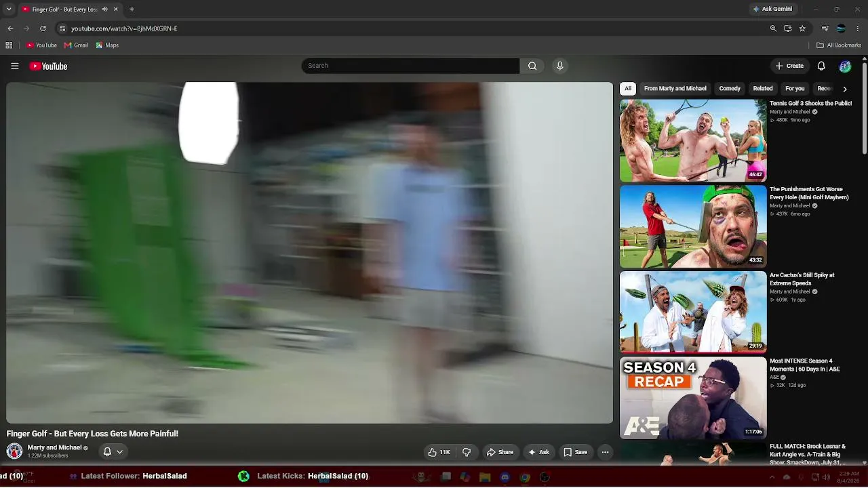Install the YouTube app from address bar
The width and height of the screenshot is (868, 488).
click(x=787, y=28)
